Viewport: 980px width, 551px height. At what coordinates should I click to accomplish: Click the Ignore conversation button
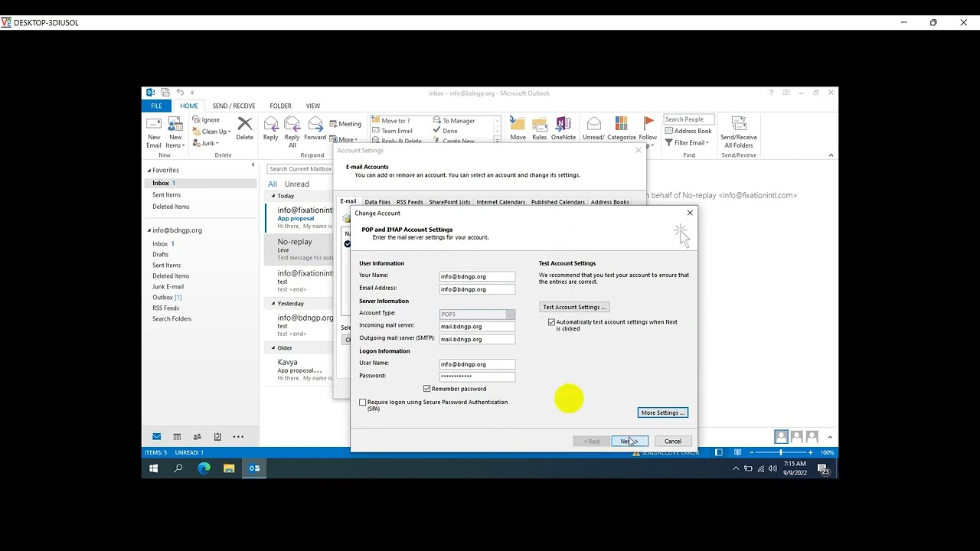point(206,120)
